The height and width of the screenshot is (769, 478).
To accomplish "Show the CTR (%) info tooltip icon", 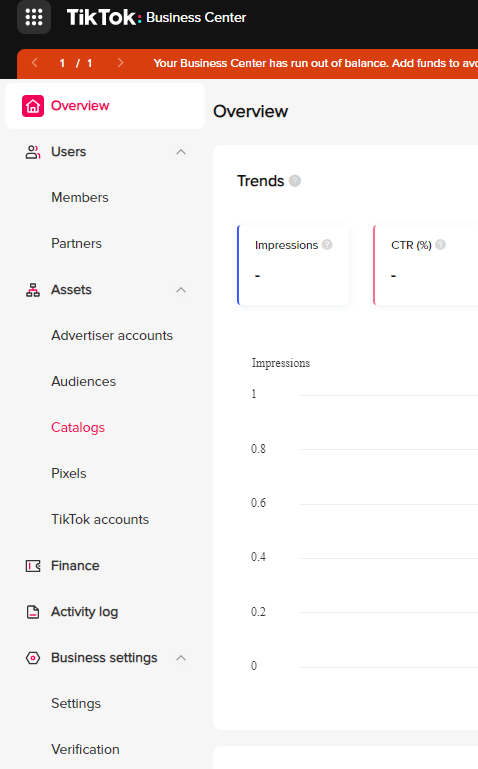I will pyautogui.click(x=440, y=245).
